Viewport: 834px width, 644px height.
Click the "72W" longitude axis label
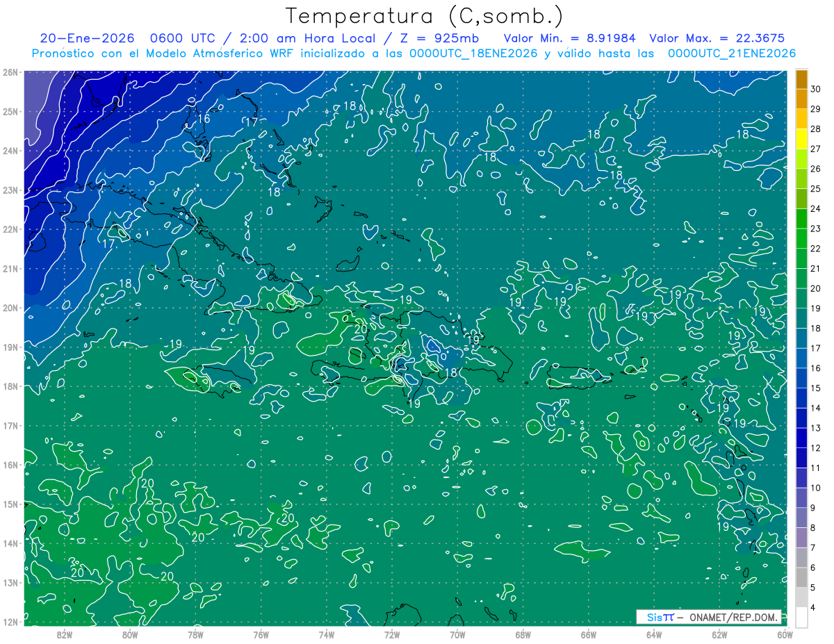coord(392,635)
